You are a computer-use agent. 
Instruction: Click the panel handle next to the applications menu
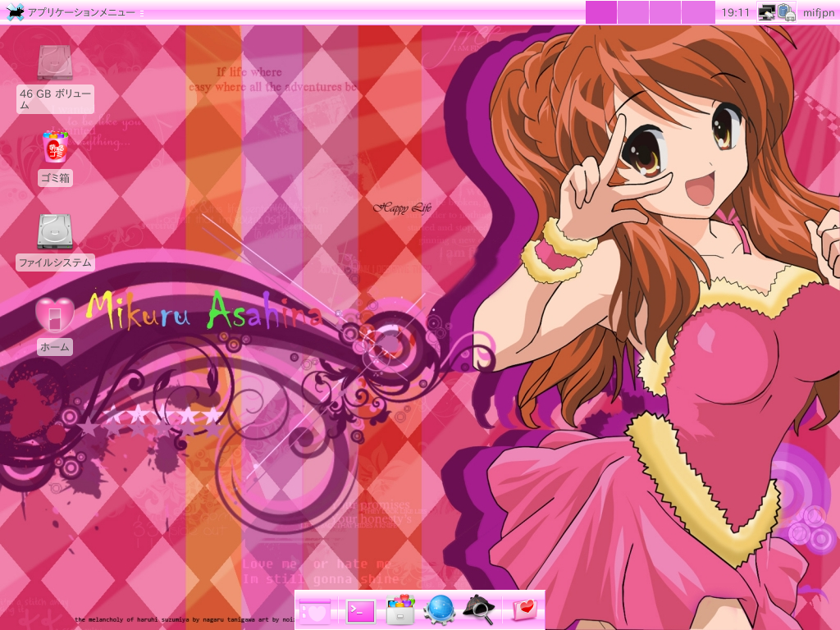(x=142, y=12)
